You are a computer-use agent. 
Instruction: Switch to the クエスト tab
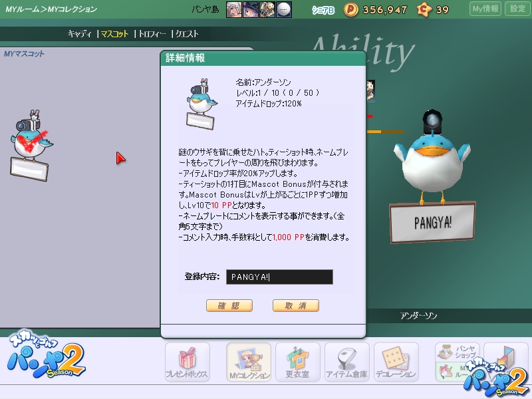click(x=187, y=34)
